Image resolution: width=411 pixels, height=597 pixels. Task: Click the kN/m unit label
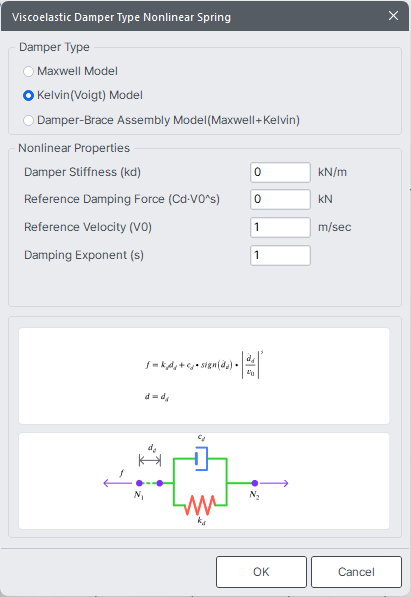point(333,172)
